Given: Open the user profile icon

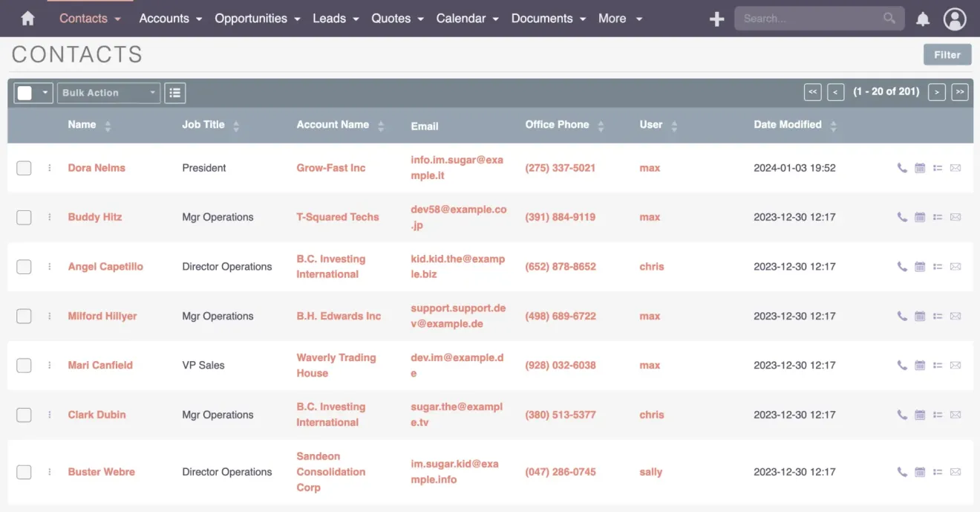Looking at the screenshot, I should coord(955,19).
